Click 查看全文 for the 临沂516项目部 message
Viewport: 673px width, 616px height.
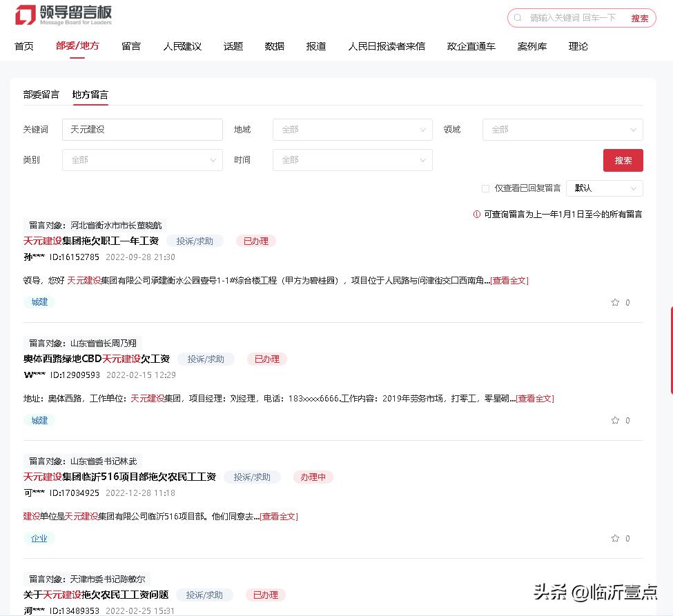coord(279,517)
